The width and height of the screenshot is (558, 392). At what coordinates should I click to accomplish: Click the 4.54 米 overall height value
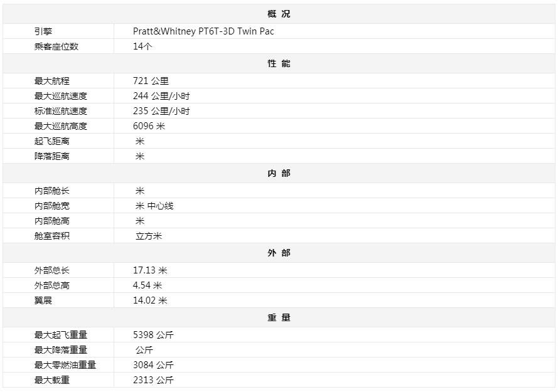pos(148,285)
